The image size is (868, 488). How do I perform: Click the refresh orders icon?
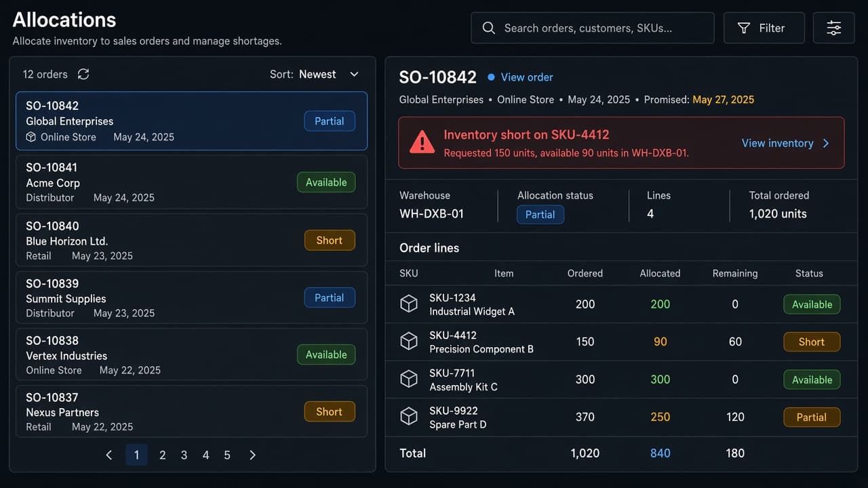[x=83, y=74]
